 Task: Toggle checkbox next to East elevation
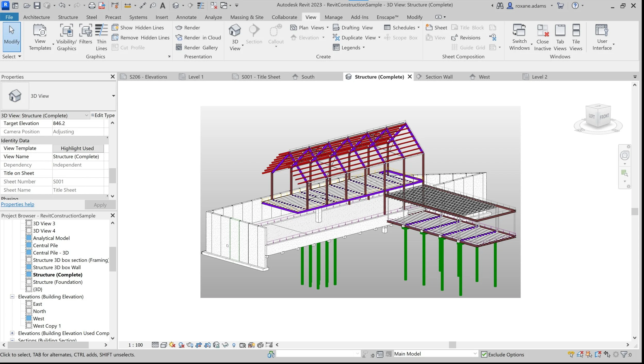pos(29,304)
